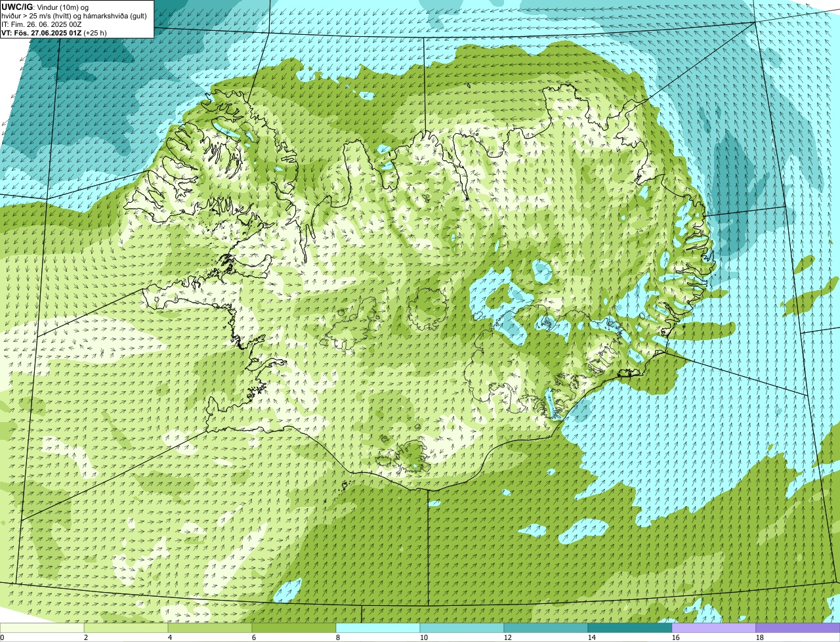Select the purple above-18 legend swatch
The width and height of the screenshot is (840, 642).
[798, 628]
